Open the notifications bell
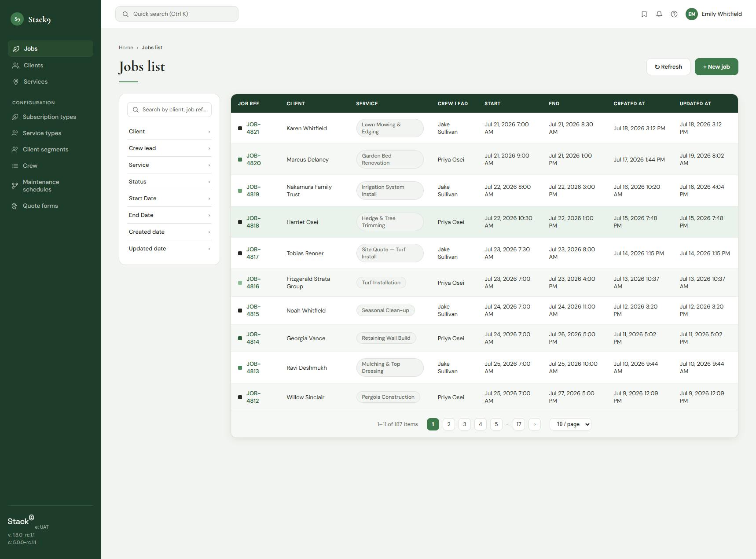 [659, 14]
